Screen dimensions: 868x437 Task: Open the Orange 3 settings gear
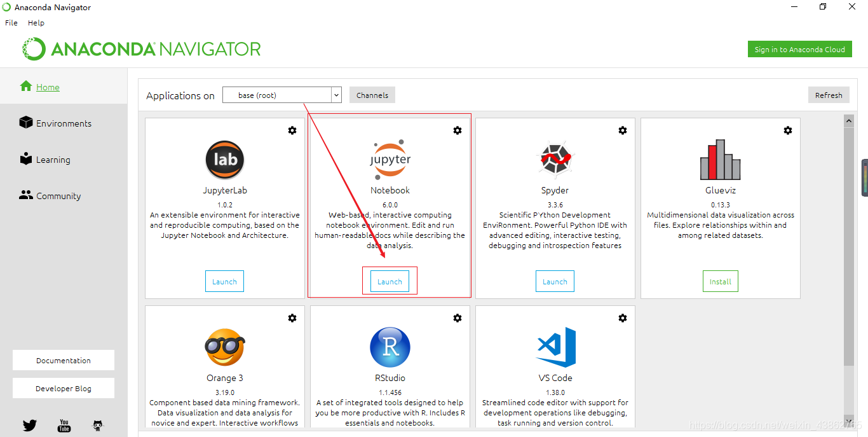(292, 318)
